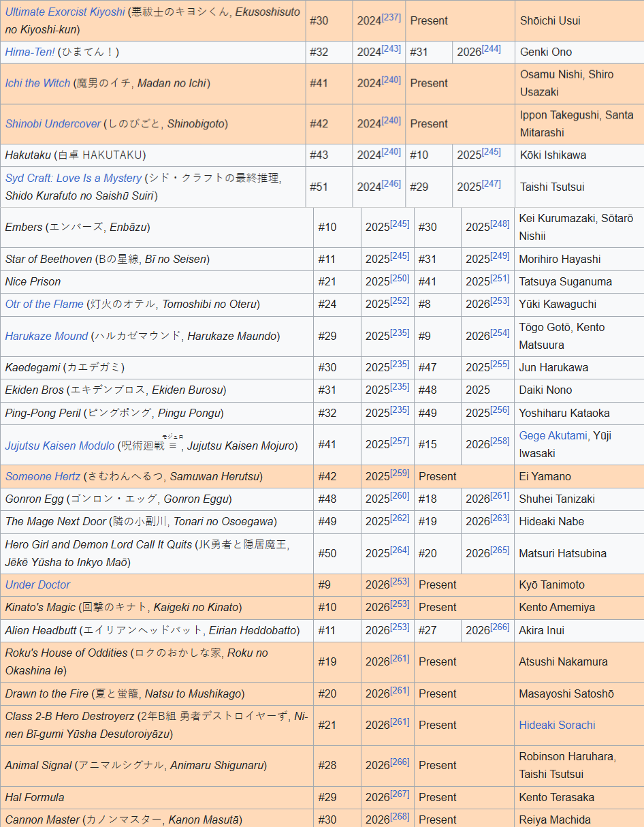Open citation 240 in Ichi the Witch row
The image size is (644, 827).
(x=391, y=80)
